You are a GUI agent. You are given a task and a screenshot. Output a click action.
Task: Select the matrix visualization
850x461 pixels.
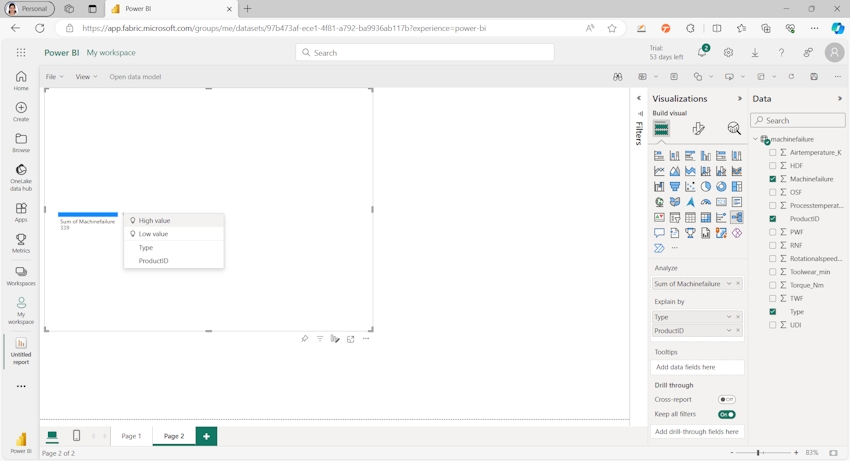tap(705, 217)
